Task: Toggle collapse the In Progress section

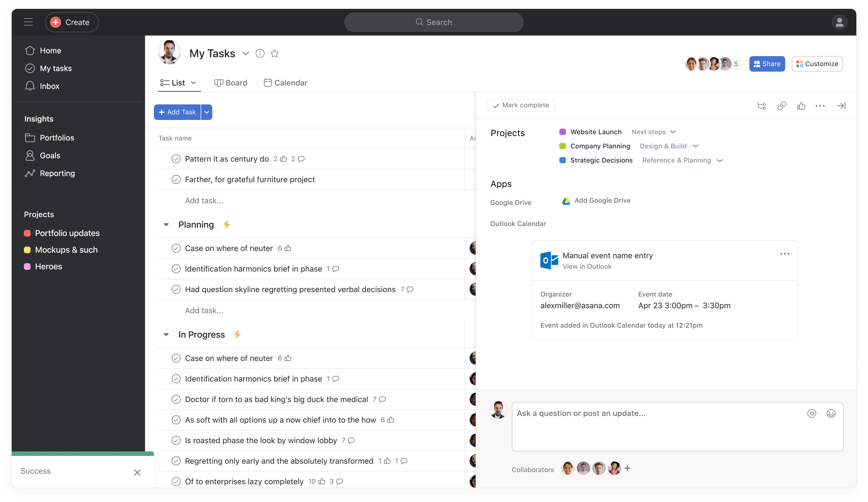Action: (166, 334)
